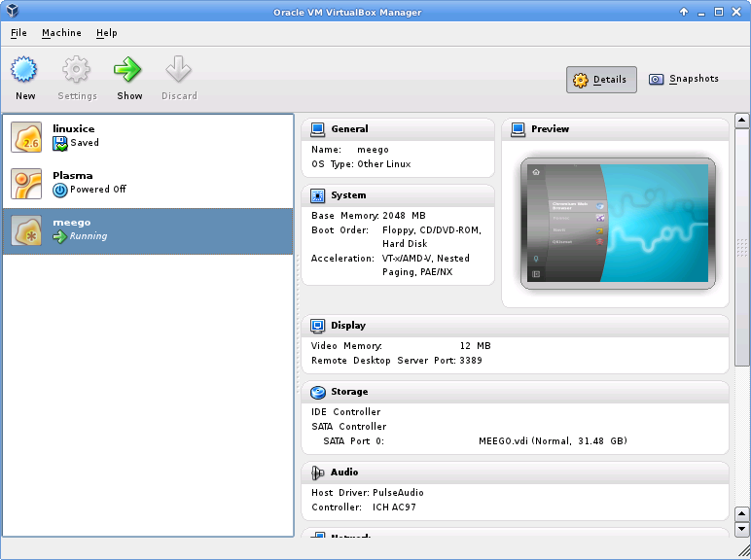Click the Discard down-arrow icon
Screen dimensions: 751x560
[179, 69]
